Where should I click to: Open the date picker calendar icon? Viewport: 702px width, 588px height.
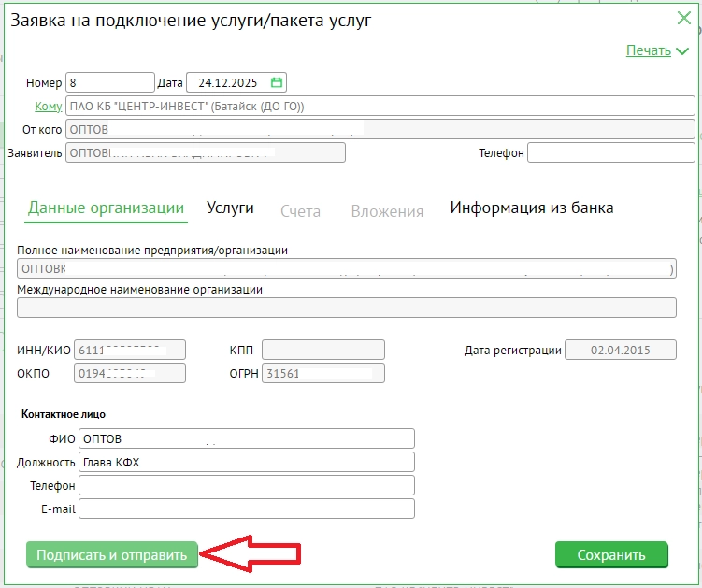click(277, 82)
